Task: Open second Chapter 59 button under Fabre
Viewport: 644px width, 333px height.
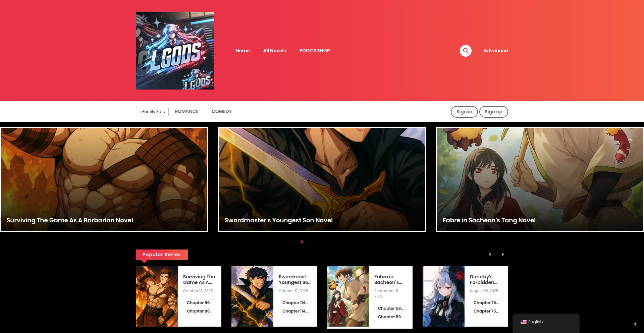Action: pyautogui.click(x=391, y=317)
